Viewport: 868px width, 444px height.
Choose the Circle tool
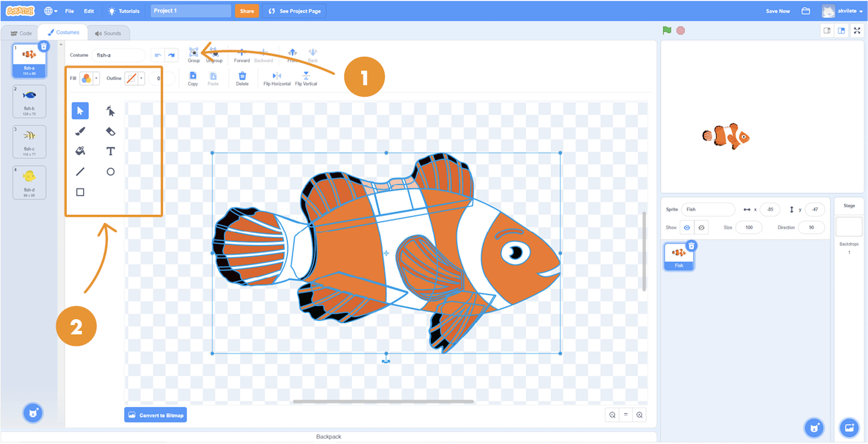tap(110, 172)
